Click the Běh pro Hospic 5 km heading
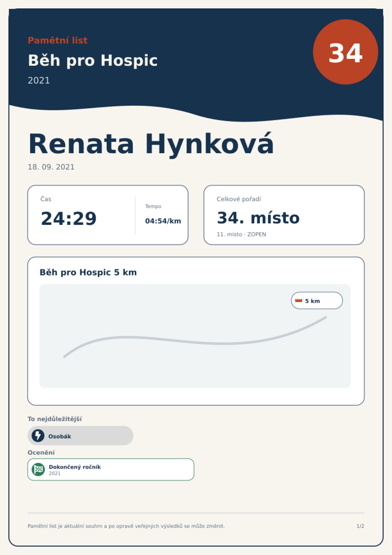The width and height of the screenshot is (392, 555). 88,272
